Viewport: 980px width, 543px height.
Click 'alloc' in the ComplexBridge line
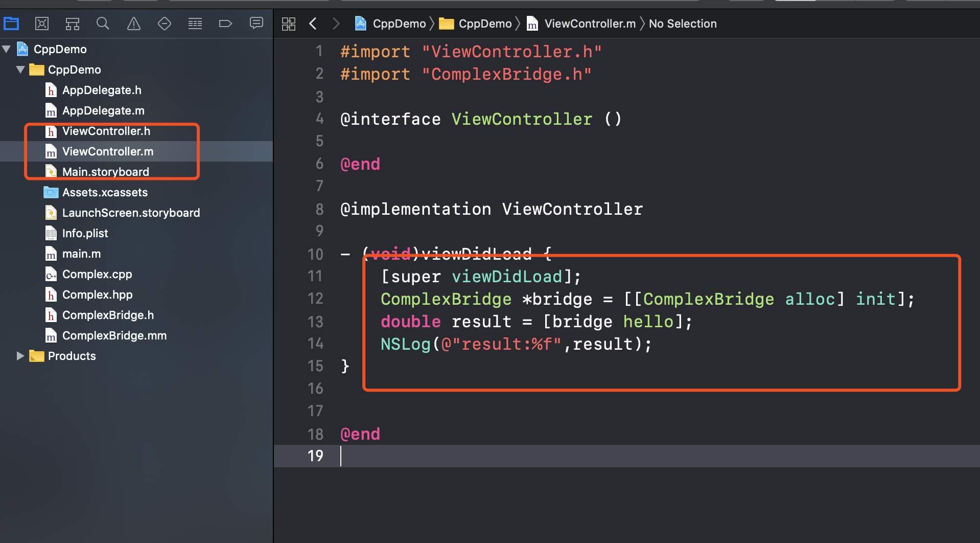[x=810, y=299]
